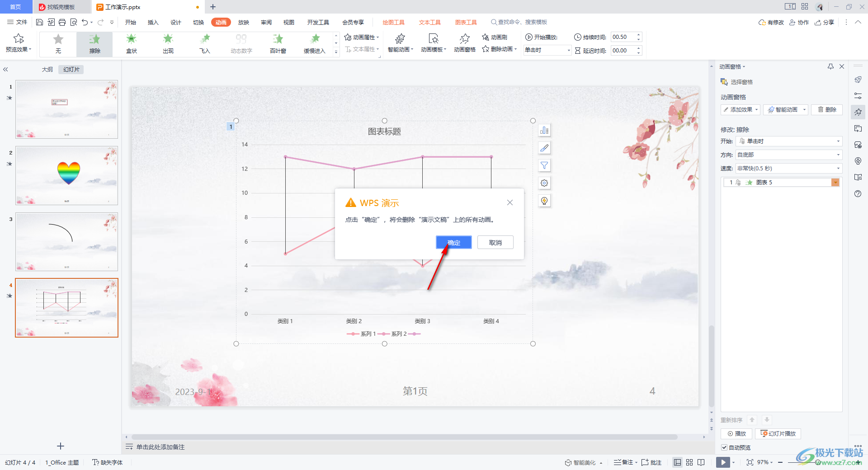Select the 擦除 wipe animation effect
The height and width of the screenshot is (470, 868).
coord(94,44)
